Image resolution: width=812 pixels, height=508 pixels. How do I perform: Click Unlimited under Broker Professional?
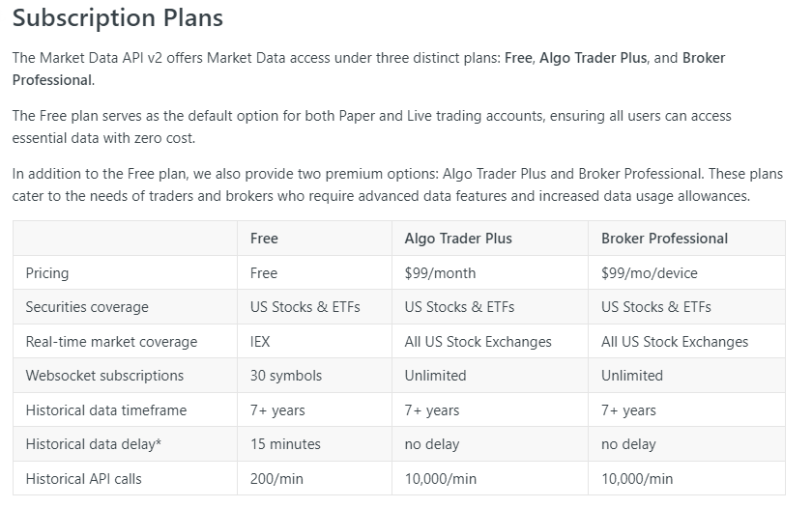coord(632,376)
